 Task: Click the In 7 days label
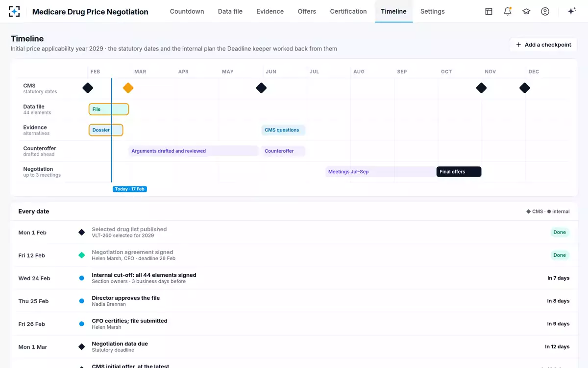coord(559,278)
